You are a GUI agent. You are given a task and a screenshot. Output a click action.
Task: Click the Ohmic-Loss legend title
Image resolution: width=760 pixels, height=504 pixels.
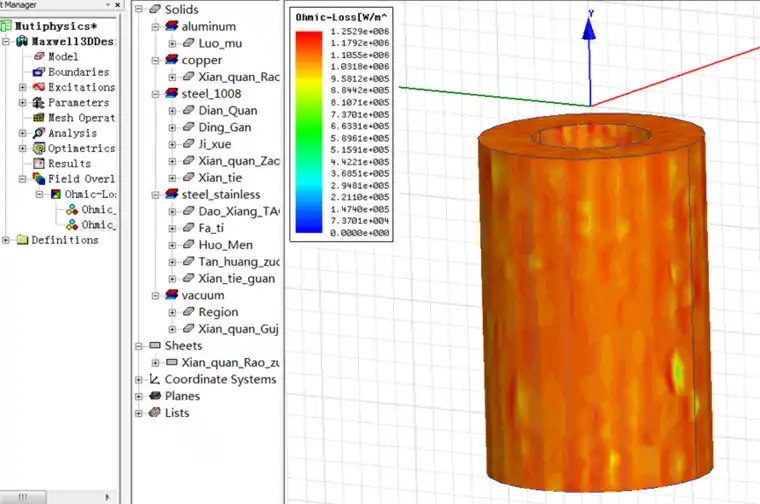click(341, 17)
